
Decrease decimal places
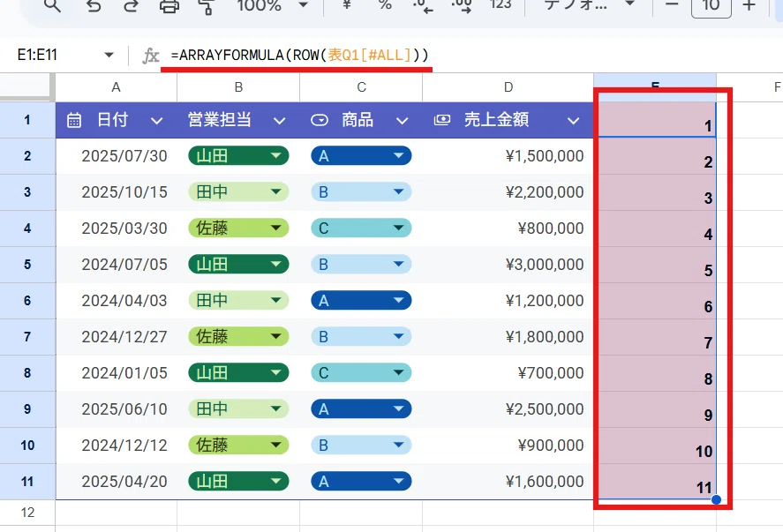[423, 5]
